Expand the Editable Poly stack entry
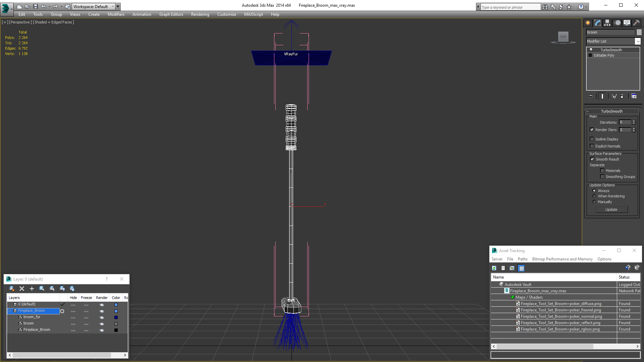The height and width of the screenshot is (362, 644). (590, 55)
